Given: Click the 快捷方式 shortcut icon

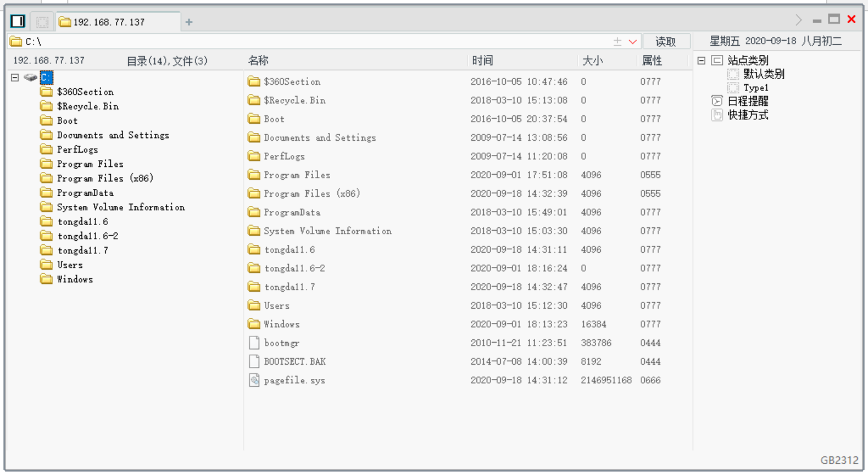Looking at the screenshot, I should [x=717, y=115].
